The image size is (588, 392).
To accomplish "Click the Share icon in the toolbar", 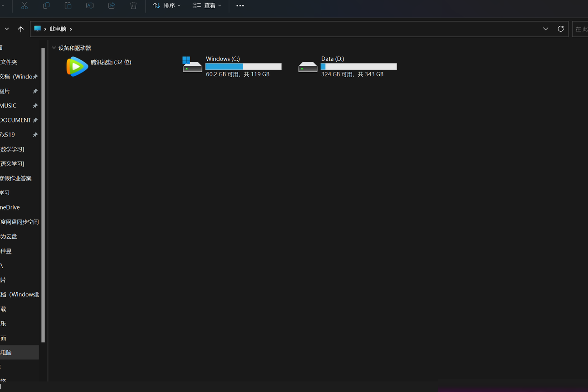I will (x=112, y=5).
